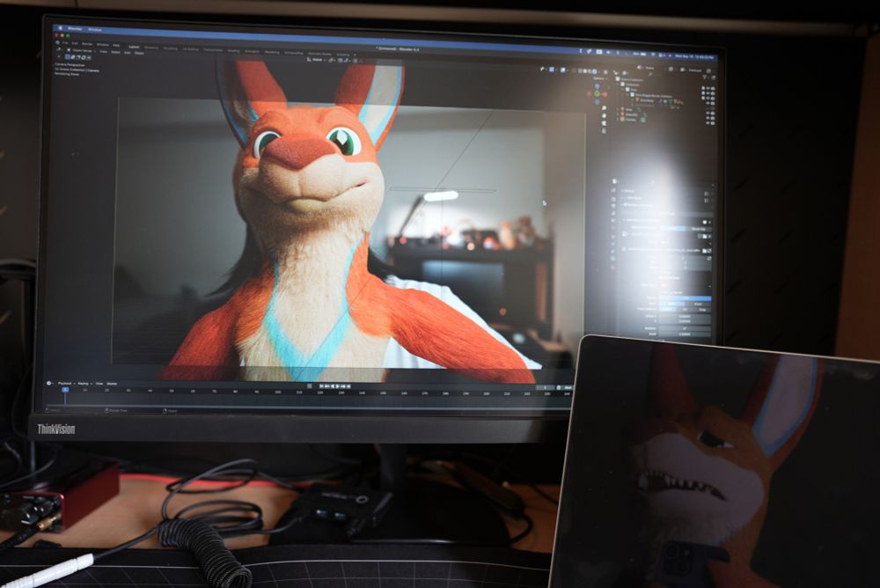880x588 pixels.
Task: Switch to the Layout workspace tab
Action: pyautogui.click(x=134, y=47)
